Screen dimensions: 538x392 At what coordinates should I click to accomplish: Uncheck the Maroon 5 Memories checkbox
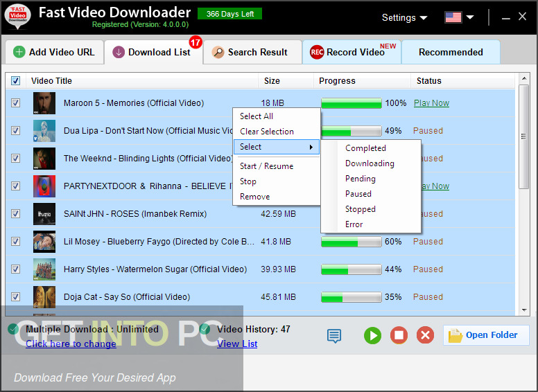pyautogui.click(x=15, y=103)
